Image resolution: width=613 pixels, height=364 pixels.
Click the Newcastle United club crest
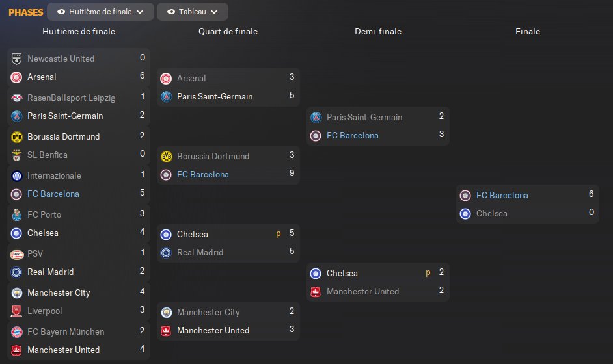(17, 58)
